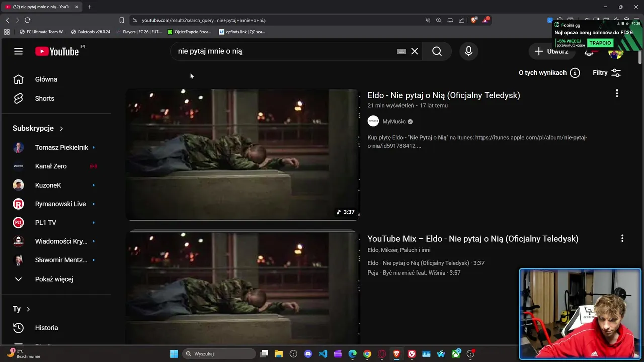The width and height of the screenshot is (644, 362).
Task: Go to YouTube home via the logo
Action: click(x=57, y=51)
